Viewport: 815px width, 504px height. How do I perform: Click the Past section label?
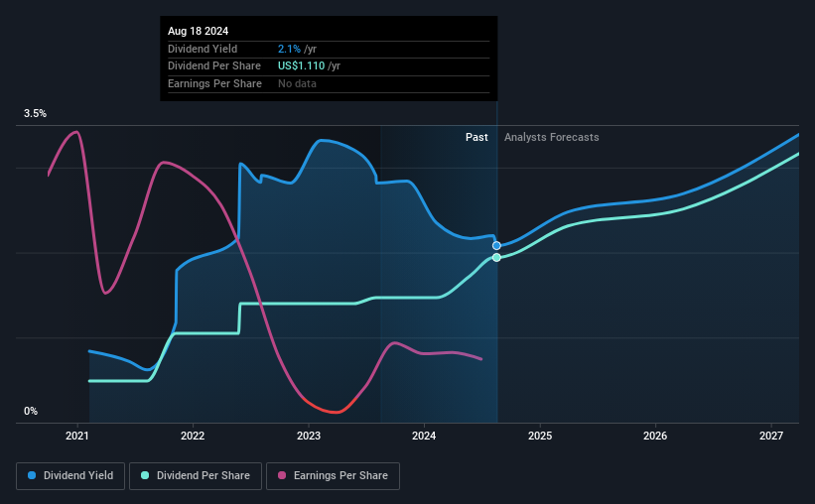click(x=476, y=137)
